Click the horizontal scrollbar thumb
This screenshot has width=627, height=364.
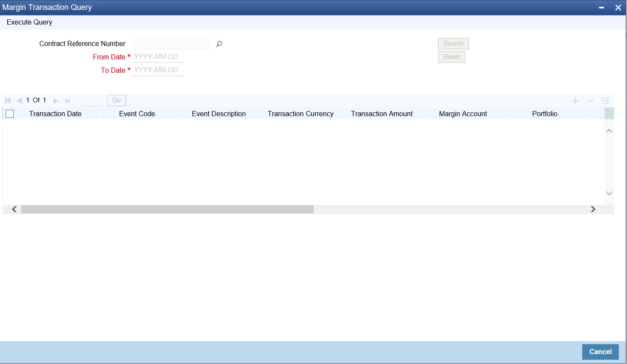167,209
